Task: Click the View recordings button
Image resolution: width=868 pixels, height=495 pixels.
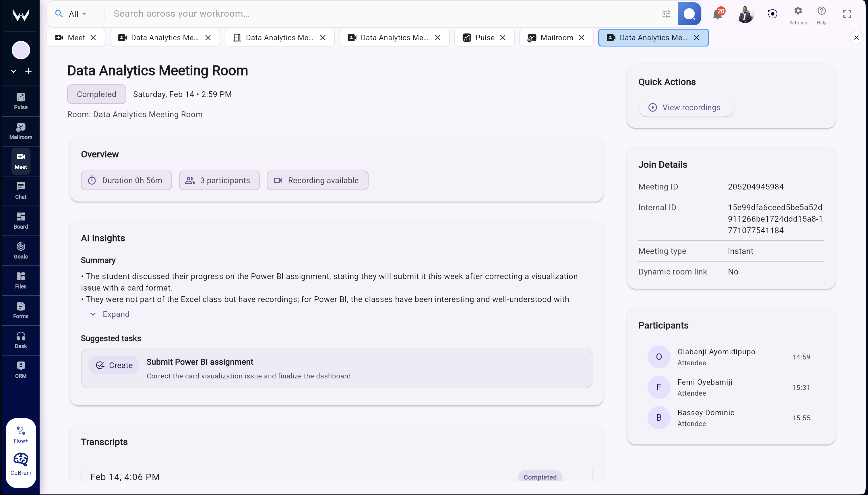Action: (x=685, y=107)
